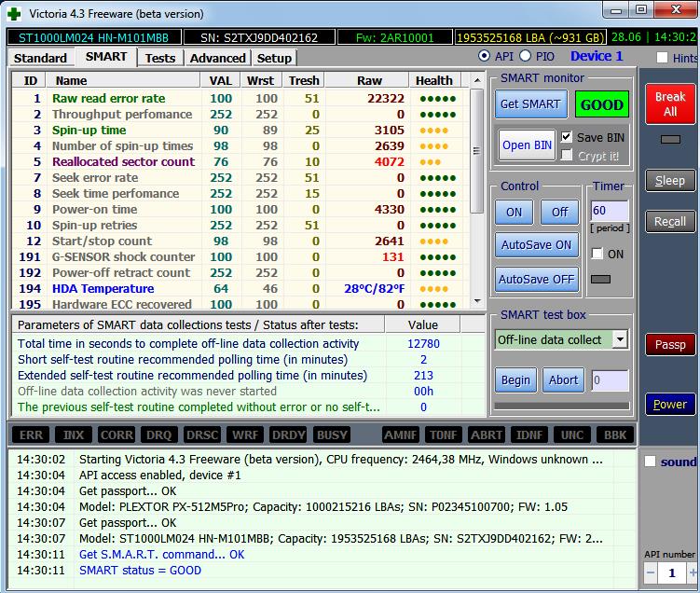Uncheck the Save BIN checkbox

tap(566, 137)
